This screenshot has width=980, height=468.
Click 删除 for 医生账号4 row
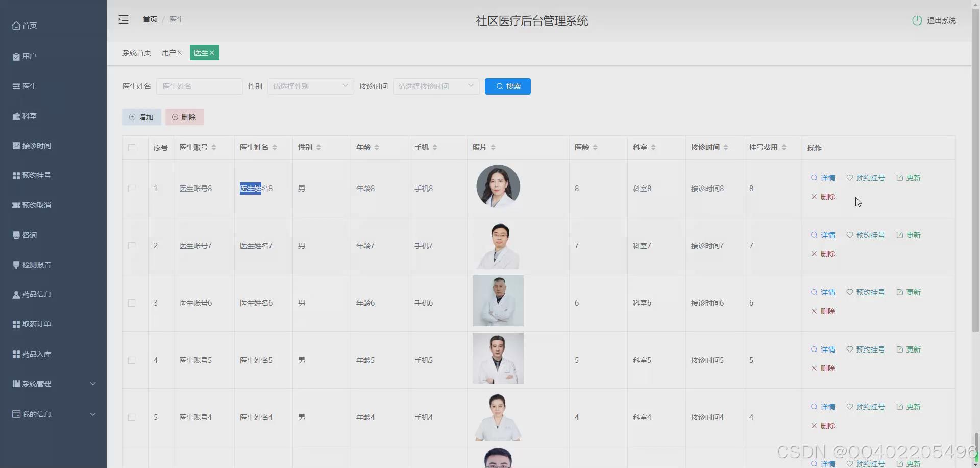point(823,426)
